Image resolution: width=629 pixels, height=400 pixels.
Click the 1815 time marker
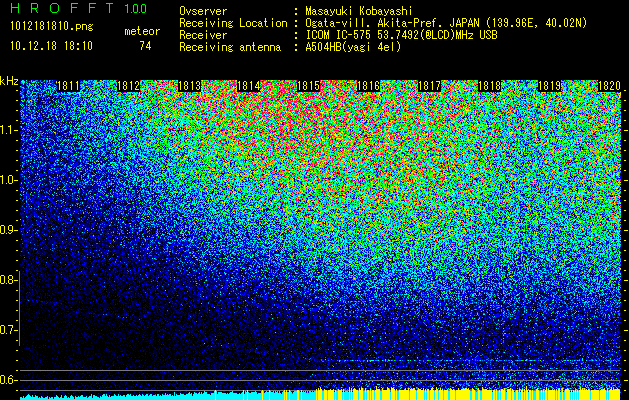308,86
